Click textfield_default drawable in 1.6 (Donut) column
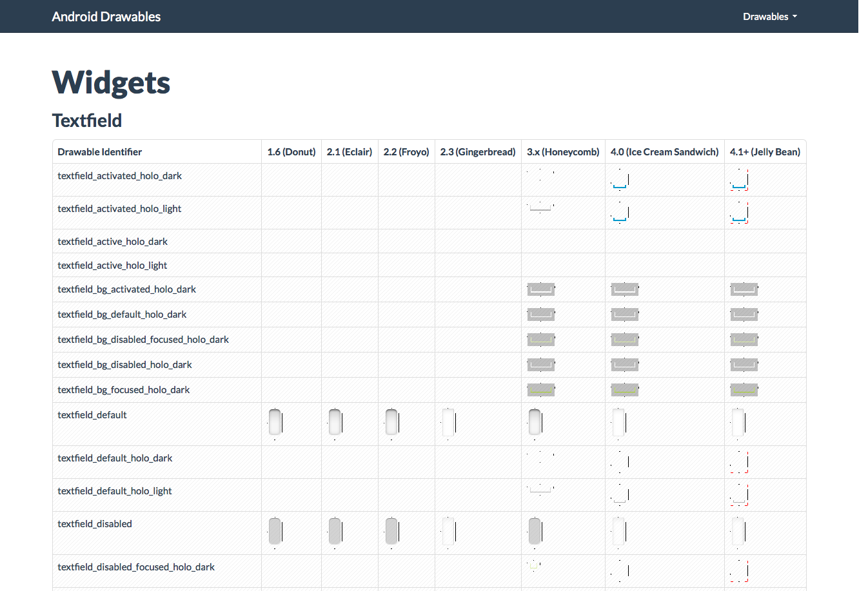 (275, 423)
